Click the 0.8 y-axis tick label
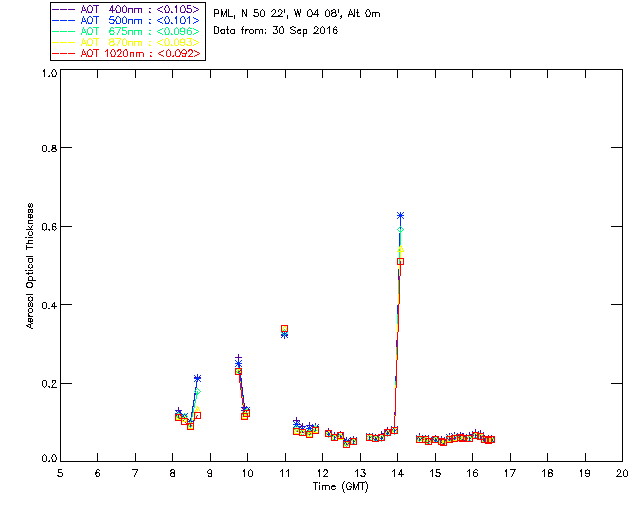The height and width of the screenshot is (512, 640). [x=49, y=148]
